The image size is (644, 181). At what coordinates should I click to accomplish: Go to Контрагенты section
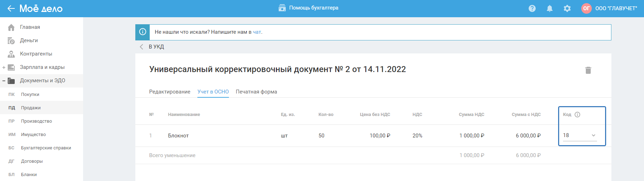(x=36, y=54)
